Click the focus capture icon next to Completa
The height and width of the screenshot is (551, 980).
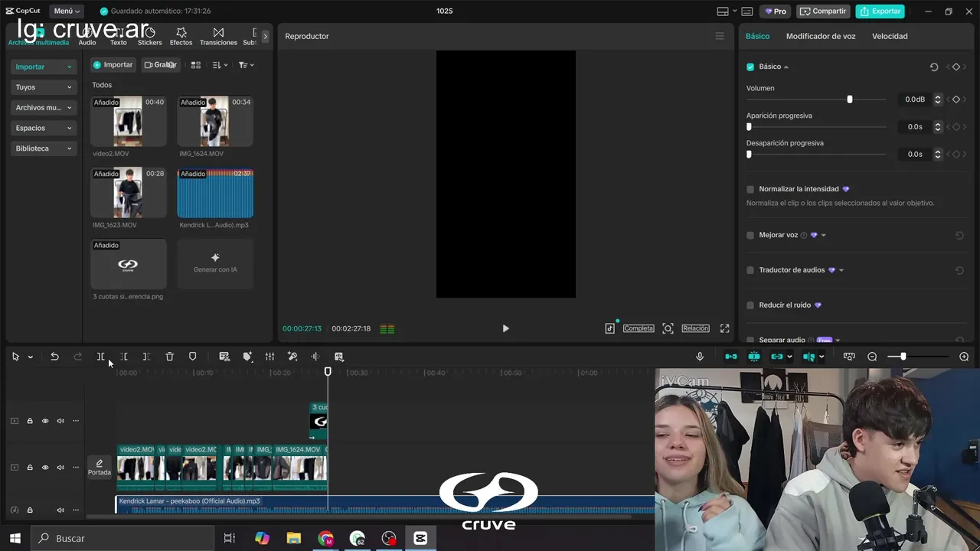668,328
